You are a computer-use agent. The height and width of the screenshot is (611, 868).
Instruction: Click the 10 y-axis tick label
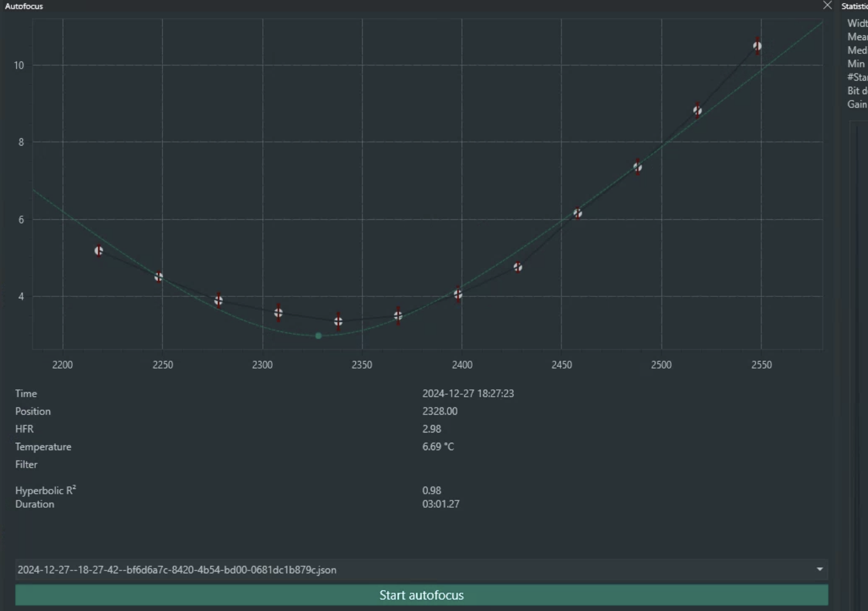19,65
